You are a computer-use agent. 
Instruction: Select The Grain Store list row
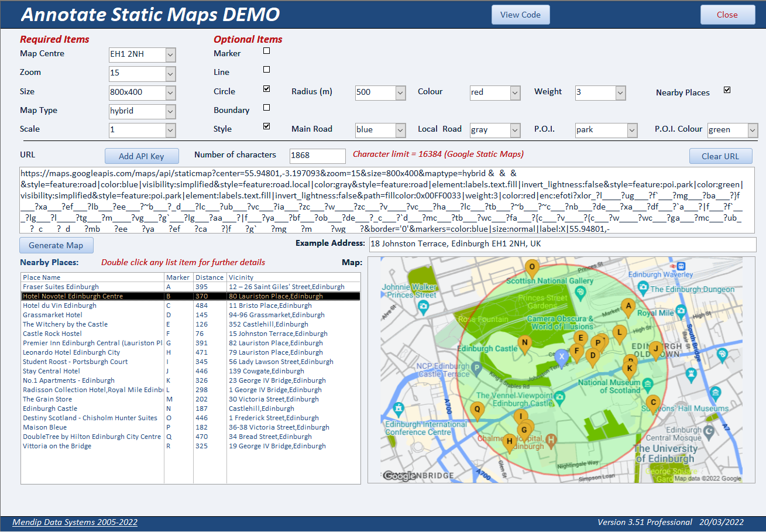click(x=191, y=399)
